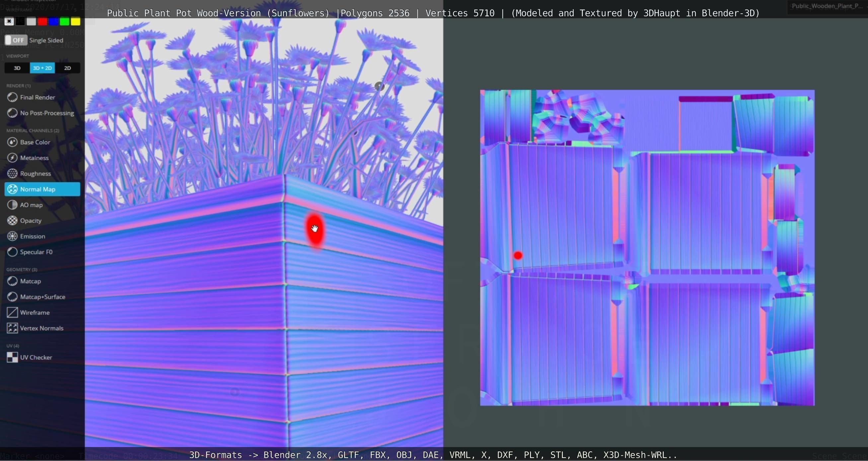Screen dimensions: 868x461
Task: Switch viewport to 2D only
Action: click(x=67, y=68)
